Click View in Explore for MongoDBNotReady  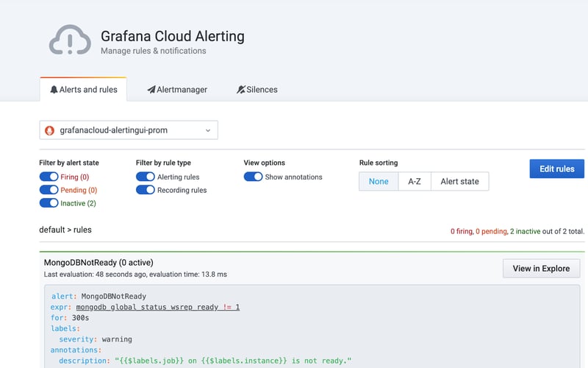(541, 269)
